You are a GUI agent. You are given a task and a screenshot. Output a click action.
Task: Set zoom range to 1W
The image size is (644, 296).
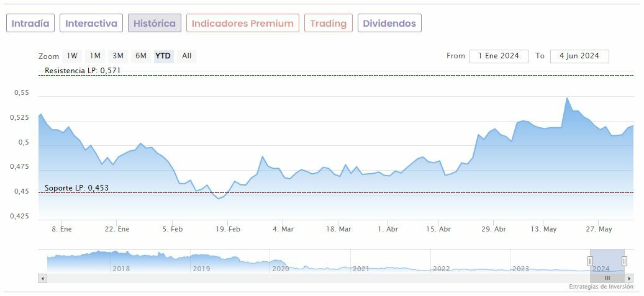click(72, 56)
